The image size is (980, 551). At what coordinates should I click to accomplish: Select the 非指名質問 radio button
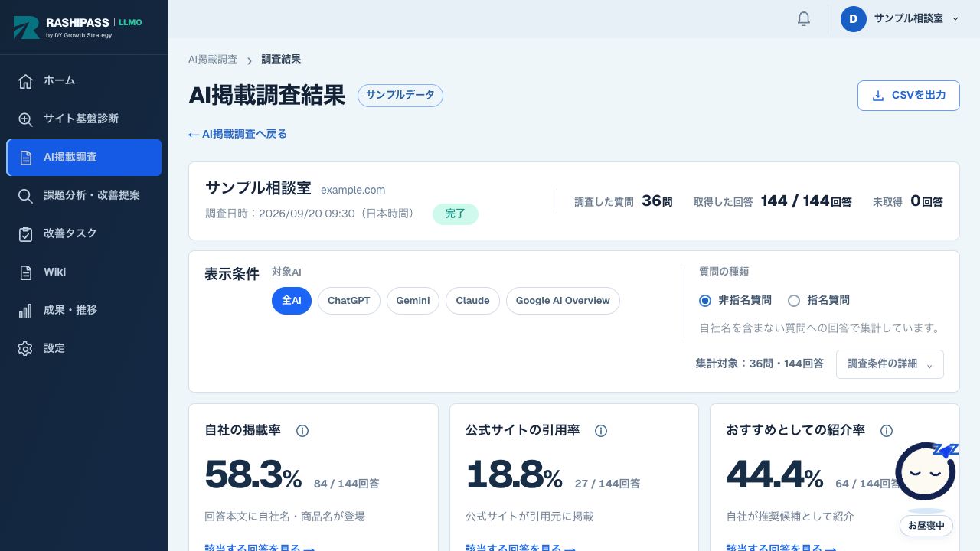[705, 301]
